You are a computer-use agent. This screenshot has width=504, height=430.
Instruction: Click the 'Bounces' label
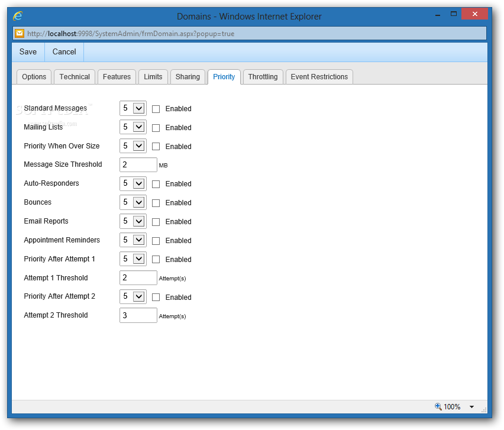38,202
